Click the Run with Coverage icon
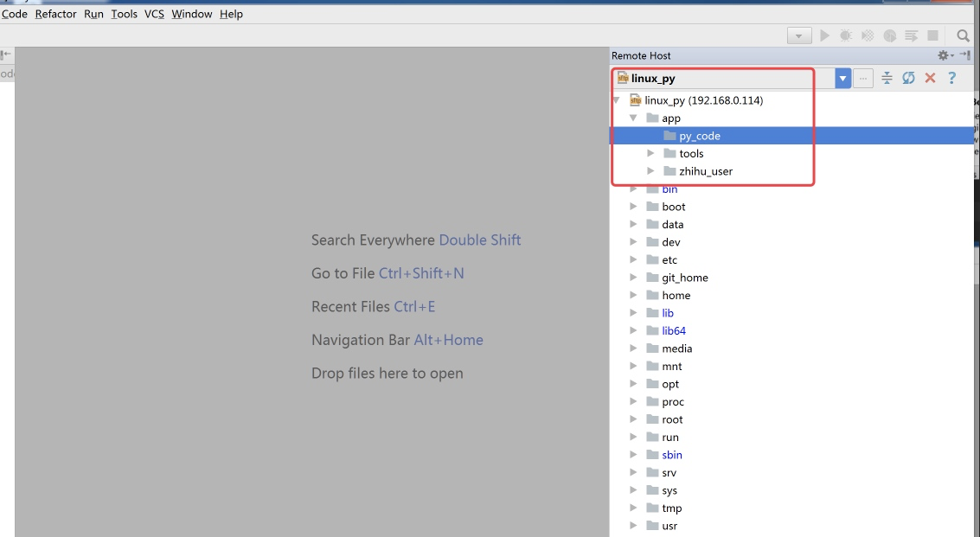 click(x=868, y=35)
